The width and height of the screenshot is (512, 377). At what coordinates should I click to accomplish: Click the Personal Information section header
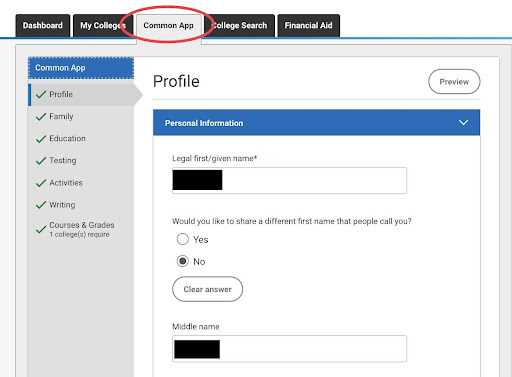[316, 123]
